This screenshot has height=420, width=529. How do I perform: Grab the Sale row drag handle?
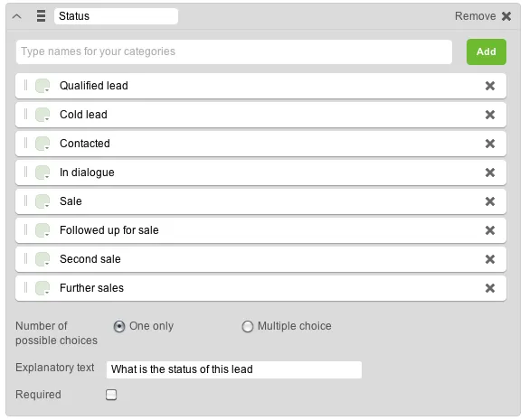tap(25, 201)
